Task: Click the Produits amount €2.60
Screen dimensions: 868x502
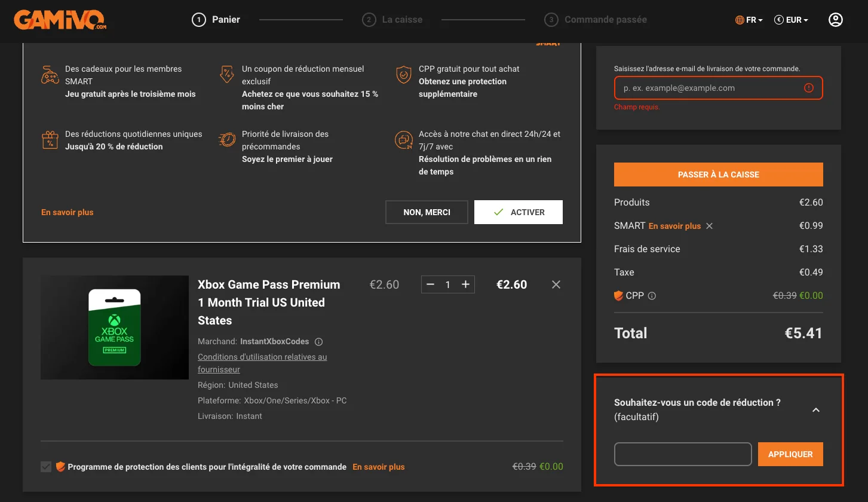Action: pyautogui.click(x=811, y=202)
